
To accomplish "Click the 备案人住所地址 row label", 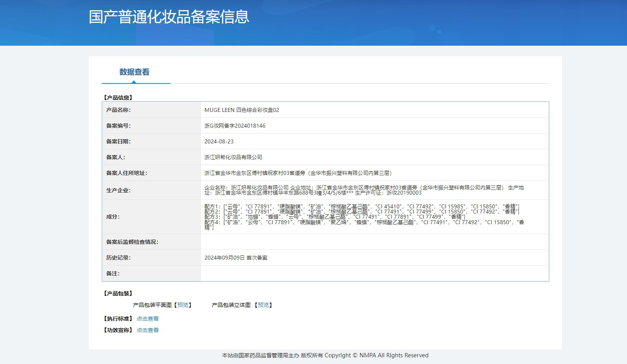I will [x=127, y=173].
